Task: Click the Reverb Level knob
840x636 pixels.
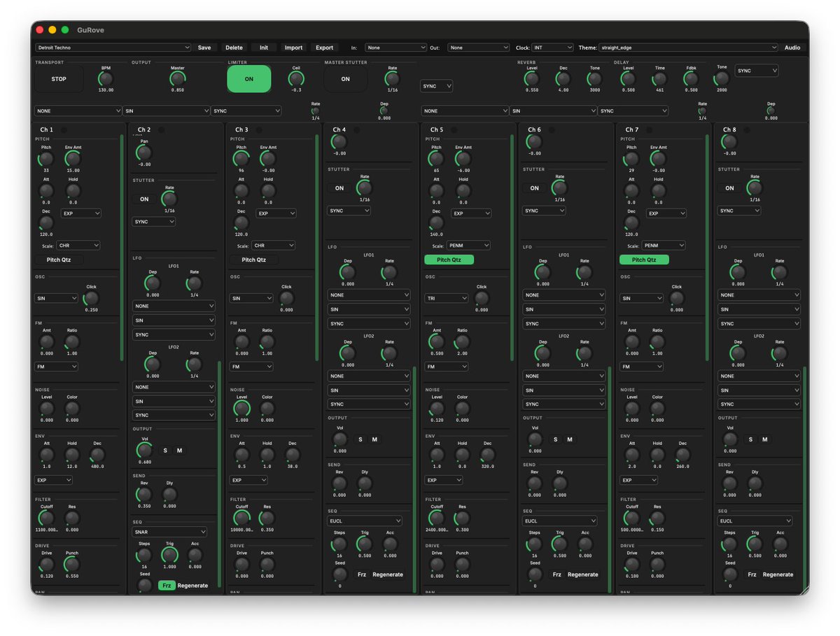Action: tap(532, 79)
